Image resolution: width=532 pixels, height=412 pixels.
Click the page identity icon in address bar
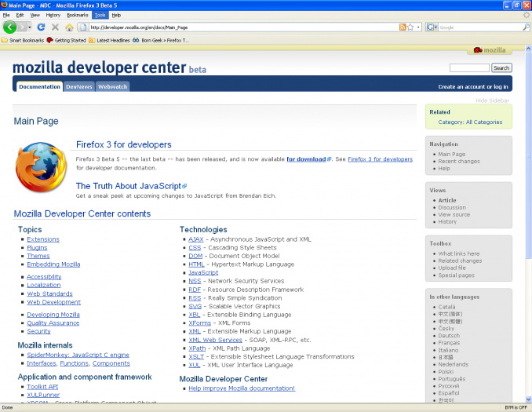pyautogui.click(x=83, y=27)
